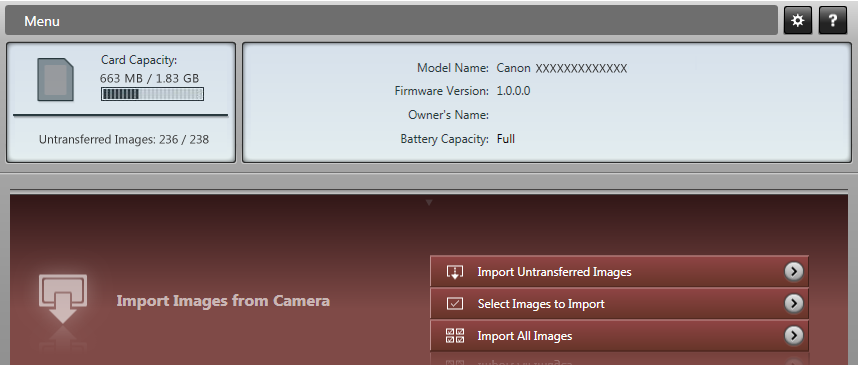The width and height of the screenshot is (858, 365).
Task: Collapse the info panel with the small triangle
Action: point(429,202)
